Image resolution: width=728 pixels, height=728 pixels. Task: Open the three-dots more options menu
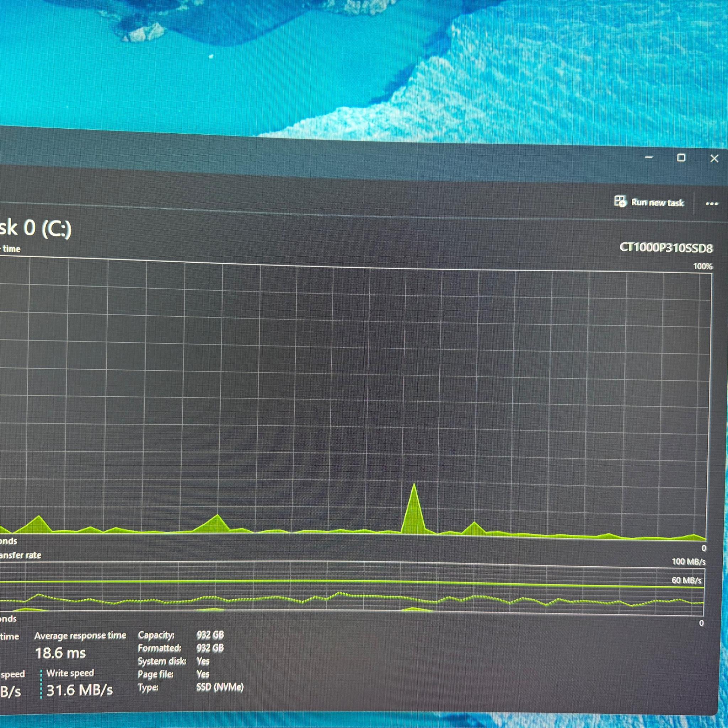coord(711,204)
